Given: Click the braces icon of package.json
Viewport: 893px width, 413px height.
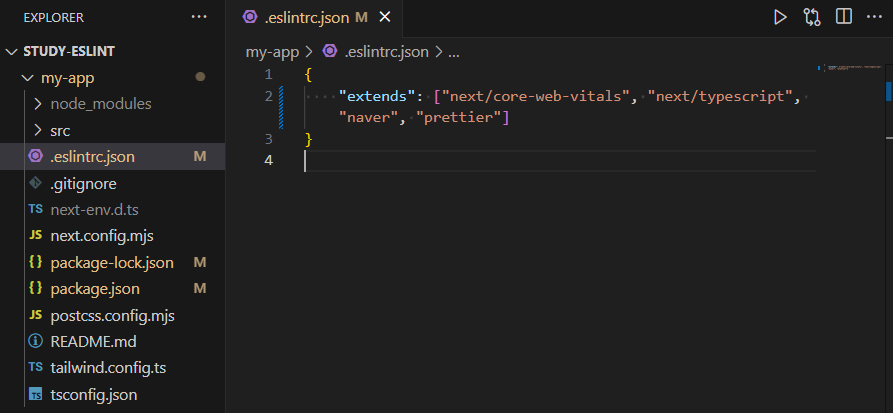Looking at the screenshot, I should tap(35, 288).
